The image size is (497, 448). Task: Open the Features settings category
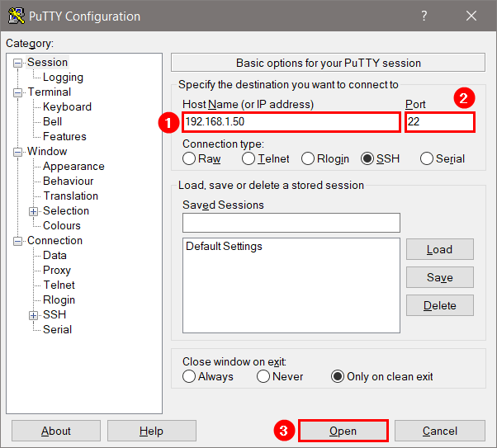pos(64,137)
